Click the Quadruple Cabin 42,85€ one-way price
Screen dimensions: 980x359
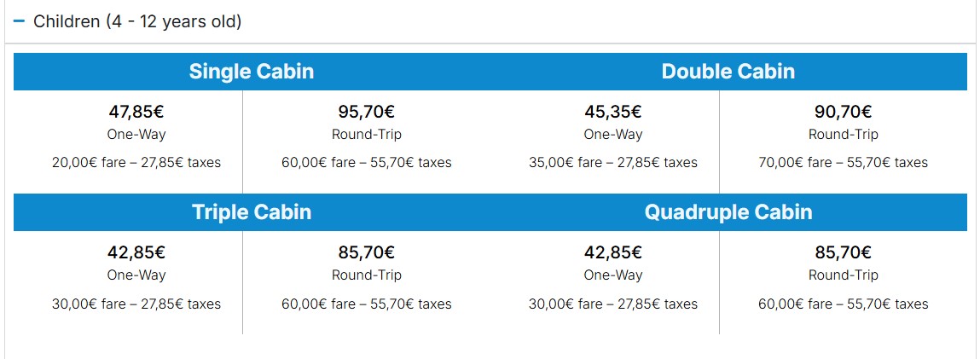[x=613, y=253]
